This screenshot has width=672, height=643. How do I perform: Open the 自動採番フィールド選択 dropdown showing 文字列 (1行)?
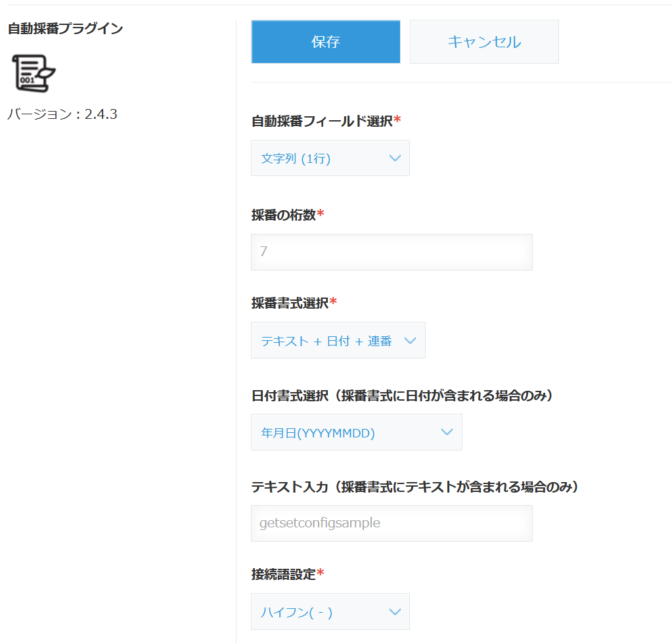(x=330, y=158)
